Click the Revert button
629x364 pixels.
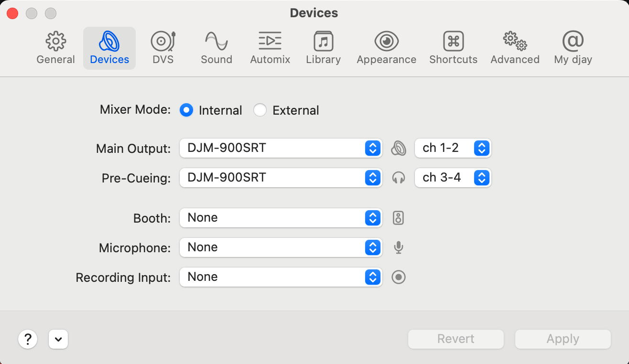point(455,339)
